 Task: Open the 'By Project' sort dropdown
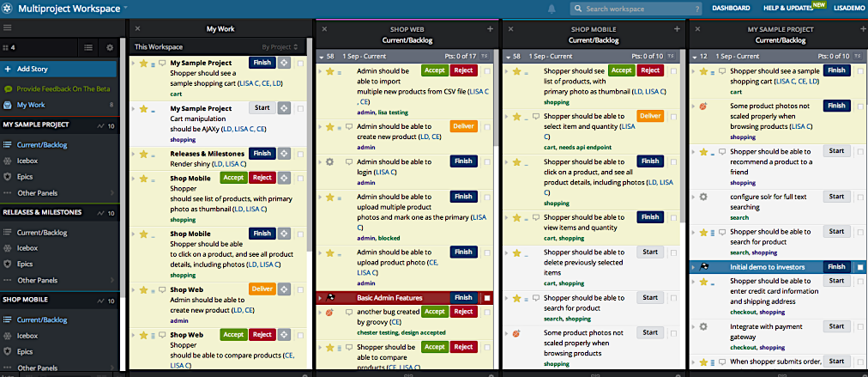click(280, 46)
